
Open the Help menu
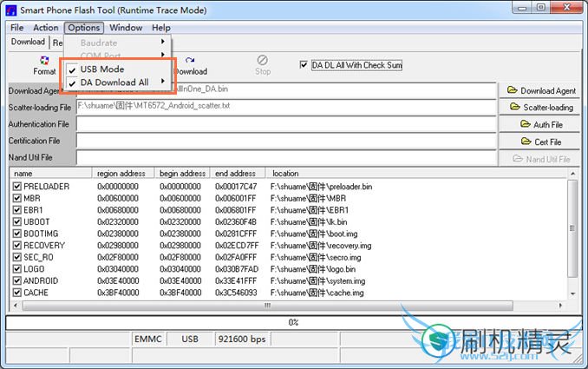pos(161,28)
